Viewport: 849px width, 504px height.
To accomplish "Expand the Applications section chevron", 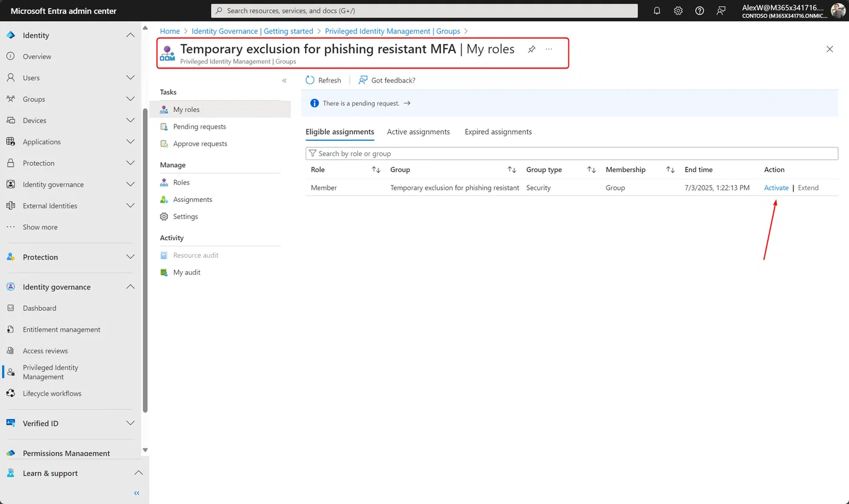I will pyautogui.click(x=130, y=141).
